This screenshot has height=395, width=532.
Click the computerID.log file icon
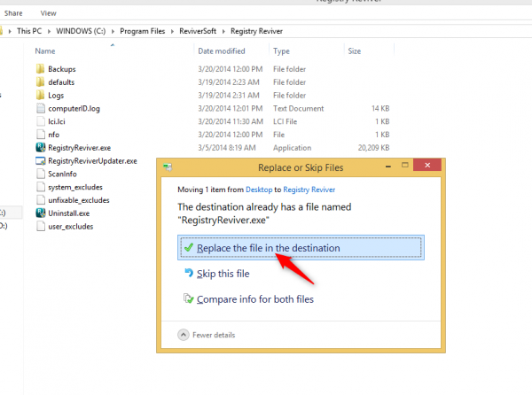41,108
